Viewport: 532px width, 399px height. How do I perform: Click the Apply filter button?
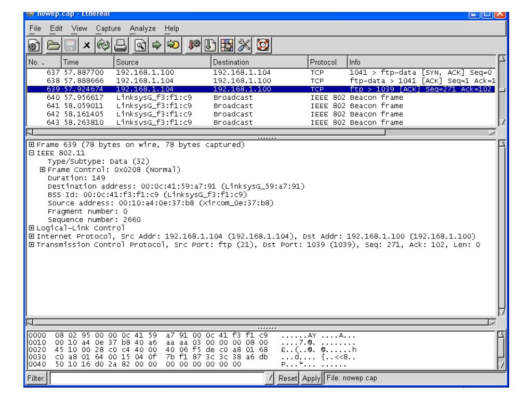[311, 378]
